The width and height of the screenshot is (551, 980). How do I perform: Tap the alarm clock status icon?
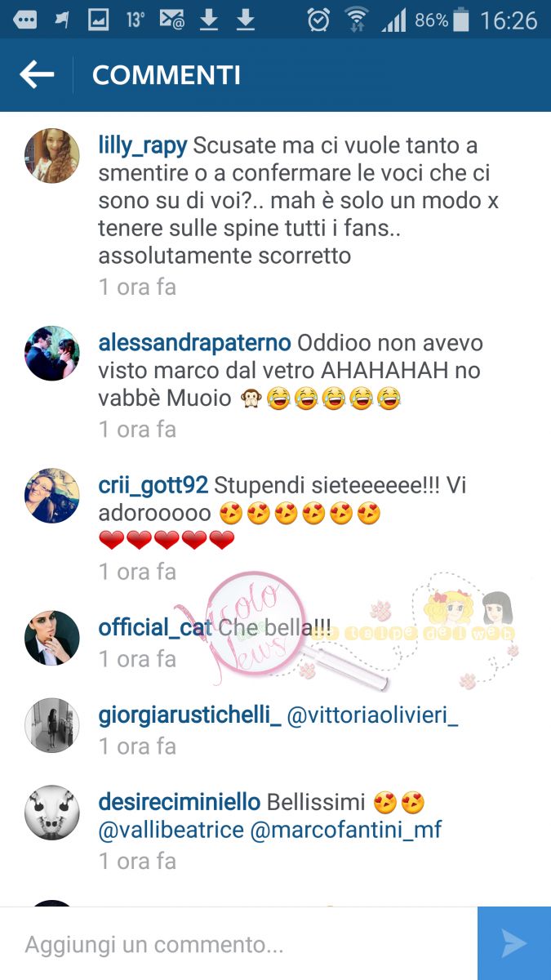tap(318, 20)
